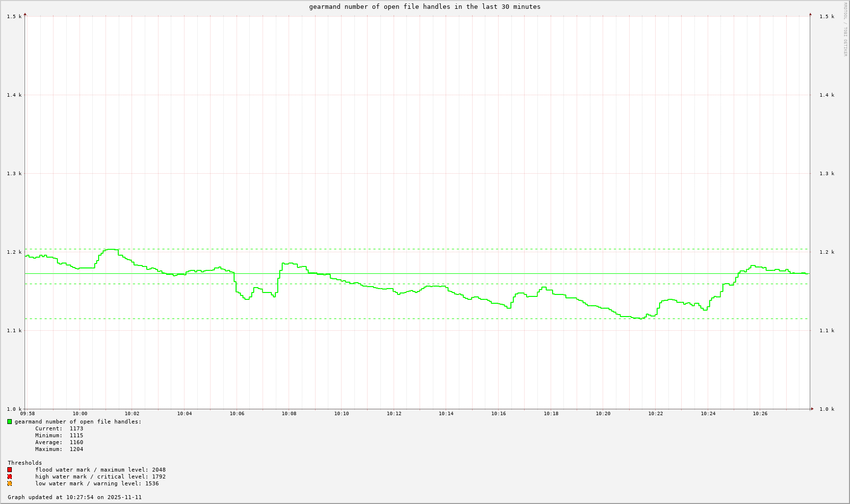The width and height of the screenshot is (850, 504).
Task: Click the left axis 1.5 k label
Action: point(14,17)
